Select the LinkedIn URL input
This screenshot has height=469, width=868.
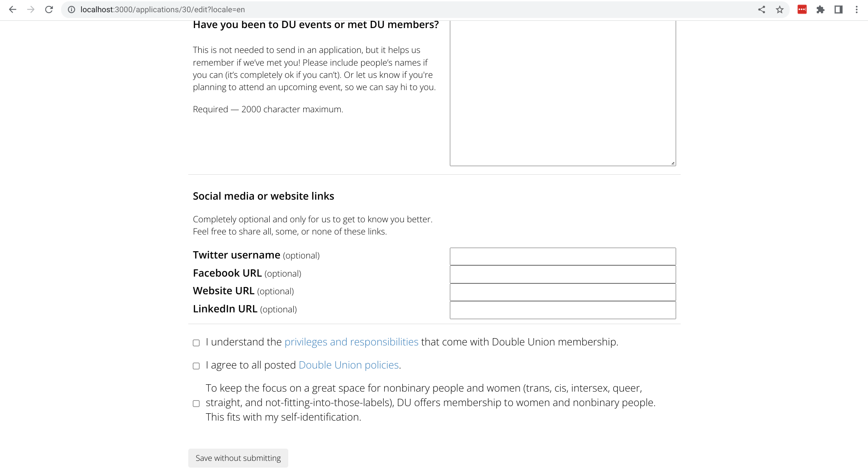pos(563,310)
